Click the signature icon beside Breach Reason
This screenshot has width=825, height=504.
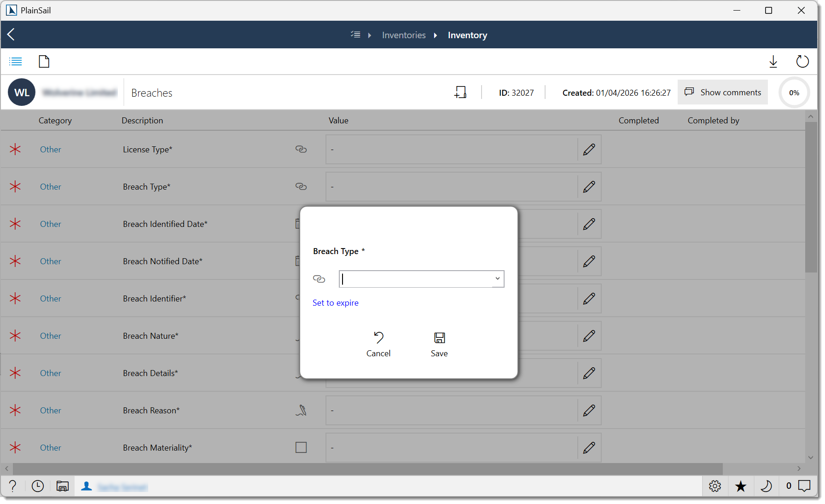click(302, 410)
